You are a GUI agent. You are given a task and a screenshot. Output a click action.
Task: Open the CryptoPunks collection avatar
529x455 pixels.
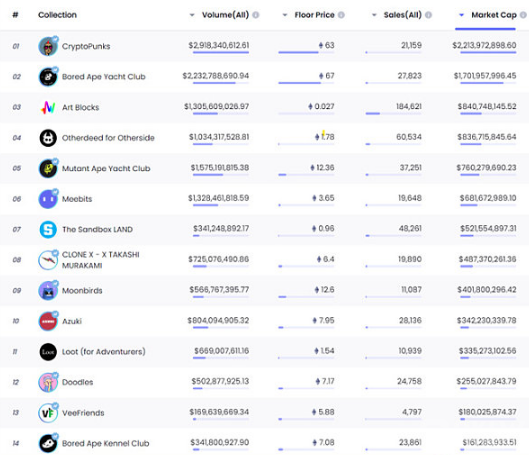pyautogui.click(x=48, y=46)
